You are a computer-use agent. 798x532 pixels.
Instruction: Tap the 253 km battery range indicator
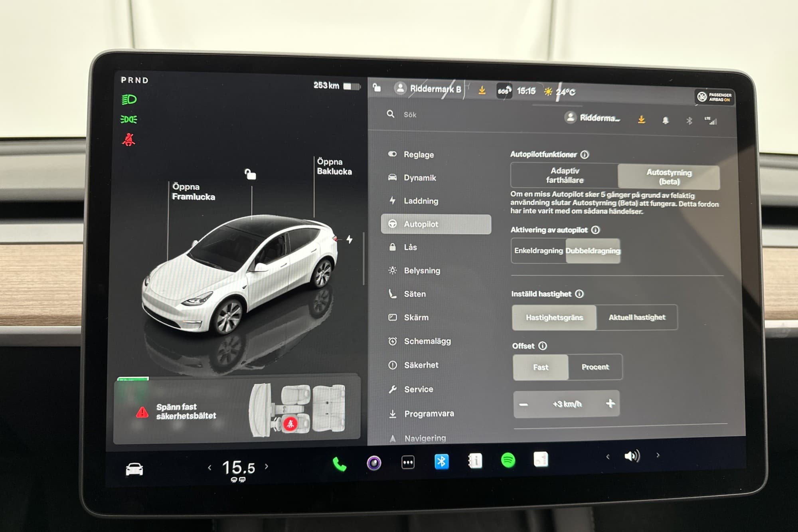tap(337, 85)
